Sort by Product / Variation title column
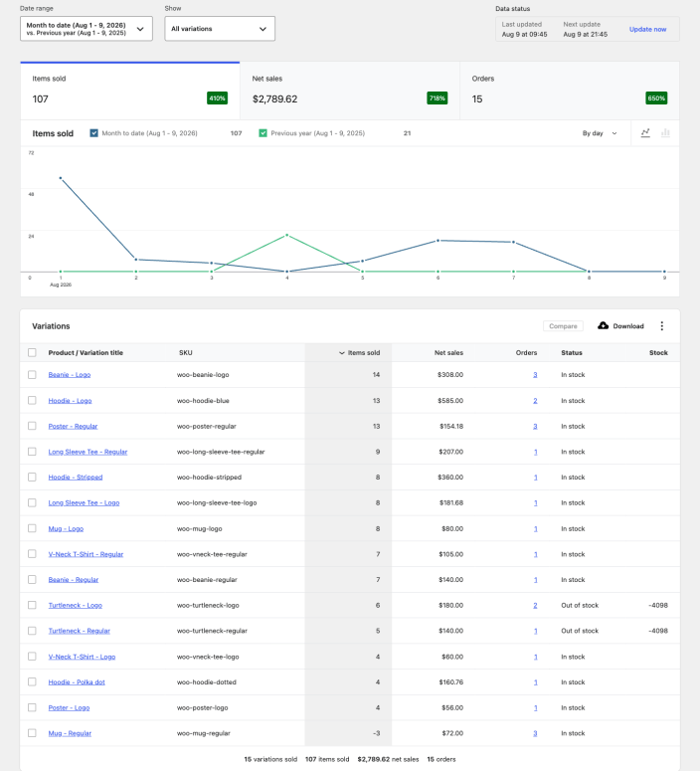 point(86,352)
